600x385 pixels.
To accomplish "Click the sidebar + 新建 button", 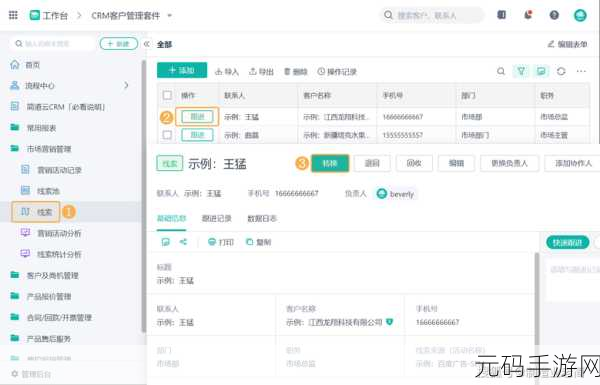I will click(119, 44).
